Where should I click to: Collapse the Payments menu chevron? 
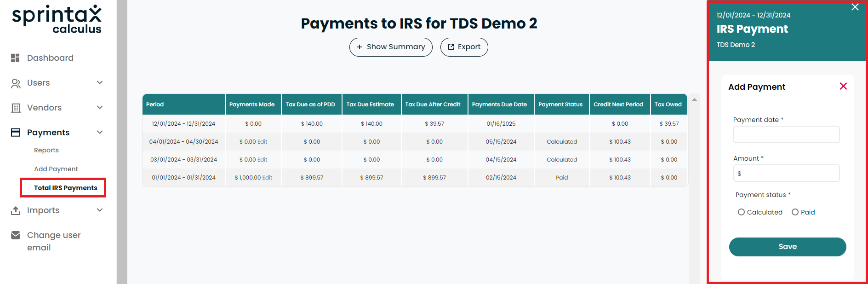click(100, 132)
